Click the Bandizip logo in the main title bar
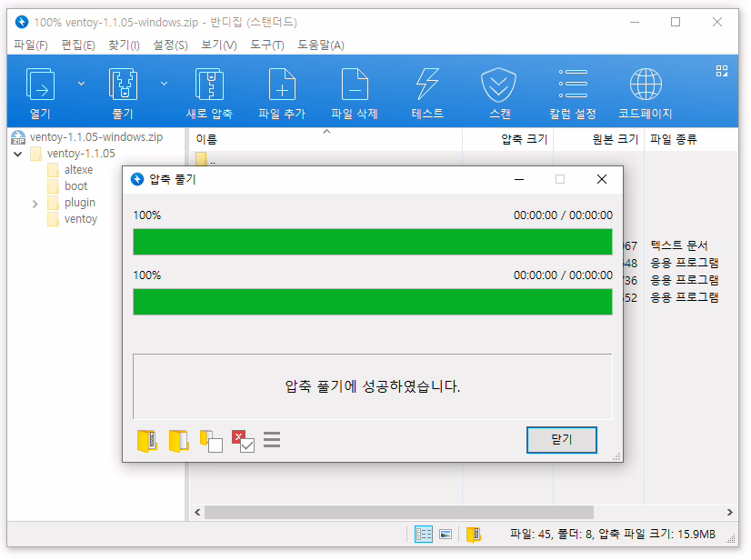The image size is (751, 560). click(22, 22)
